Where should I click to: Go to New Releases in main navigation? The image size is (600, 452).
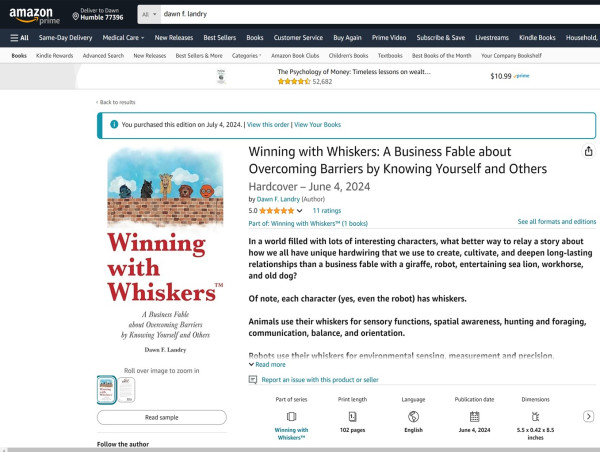(174, 38)
